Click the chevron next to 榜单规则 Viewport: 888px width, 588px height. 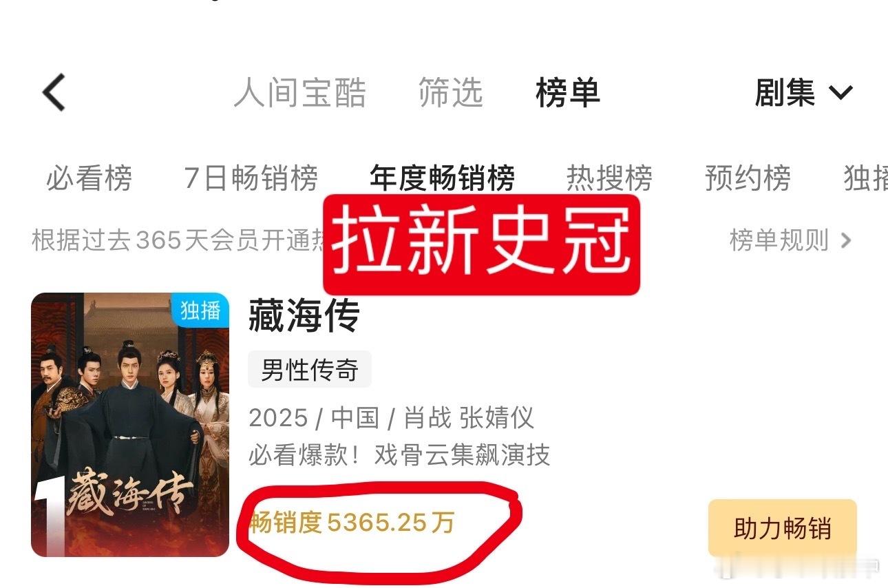(846, 240)
